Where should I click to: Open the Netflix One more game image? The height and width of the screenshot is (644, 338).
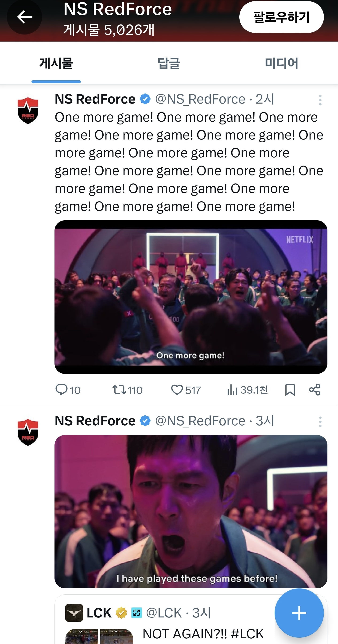point(191,297)
